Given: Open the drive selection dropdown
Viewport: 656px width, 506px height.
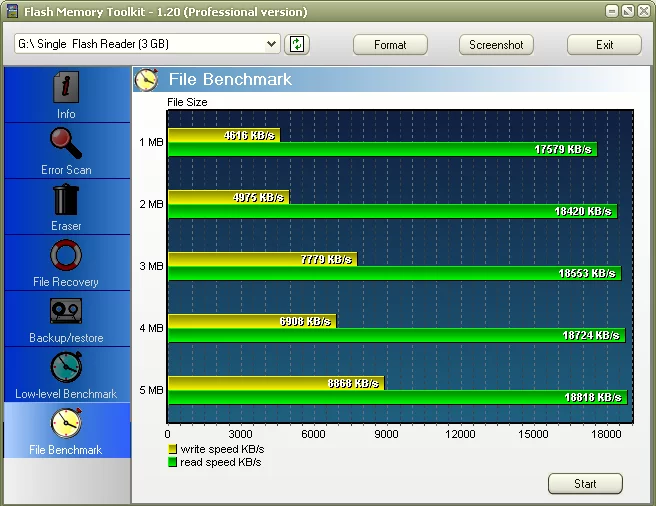Looking at the screenshot, I should tap(147, 44).
